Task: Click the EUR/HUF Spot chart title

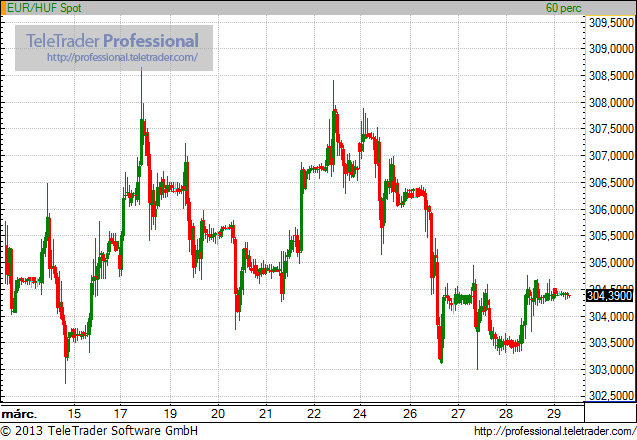Action: pos(44,8)
